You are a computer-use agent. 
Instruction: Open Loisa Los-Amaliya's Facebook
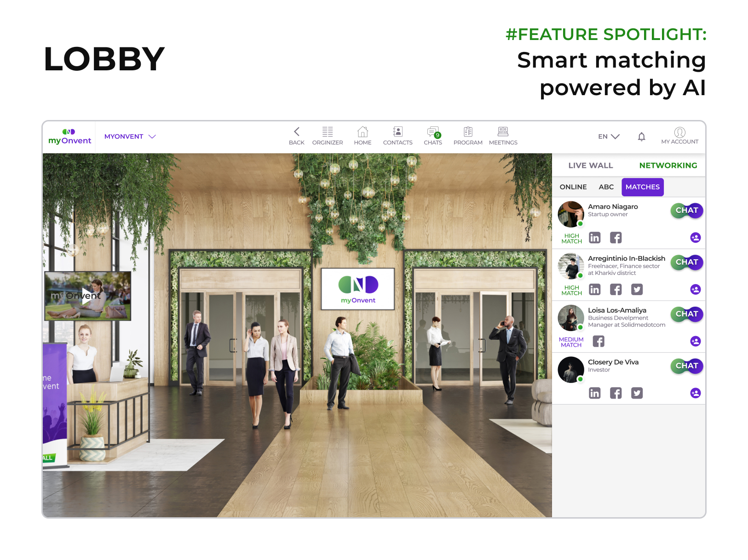pyautogui.click(x=598, y=341)
